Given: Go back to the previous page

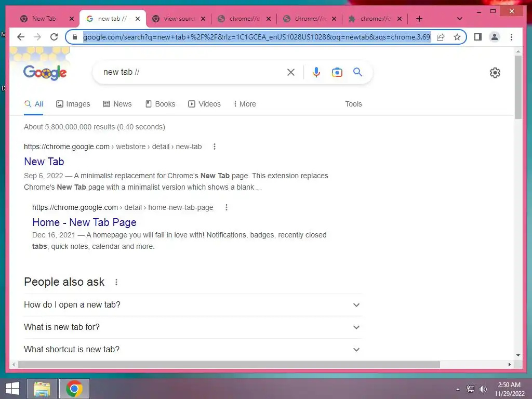Looking at the screenshot, I should click(x=21, y=37).
